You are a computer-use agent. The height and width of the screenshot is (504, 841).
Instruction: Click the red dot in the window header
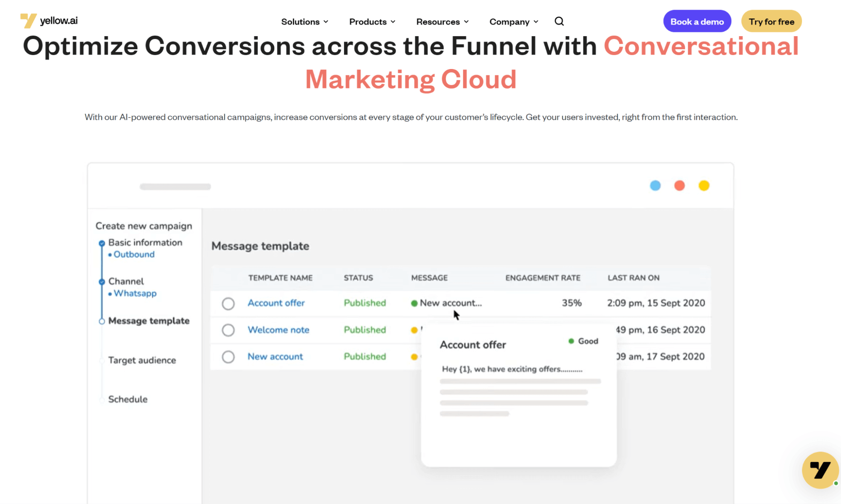[679, 186]
